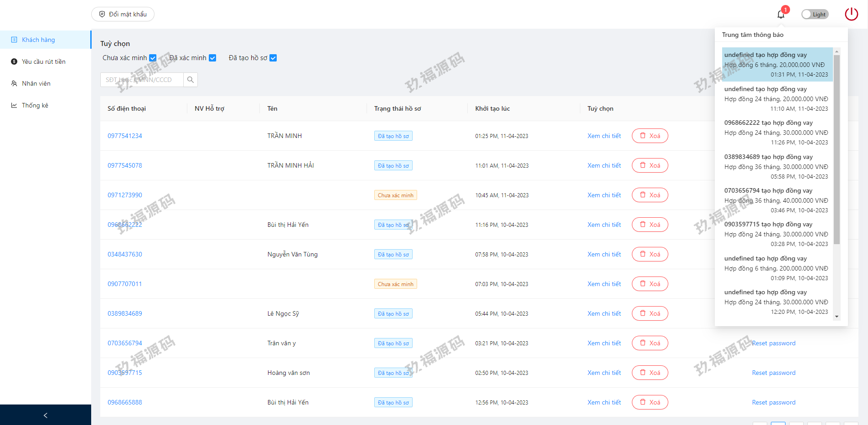Image resolution: width=868 pixels, height=425 pixels.
Task: Click Reset password for Hoàng văn sơn
Action: pos(773,373)
